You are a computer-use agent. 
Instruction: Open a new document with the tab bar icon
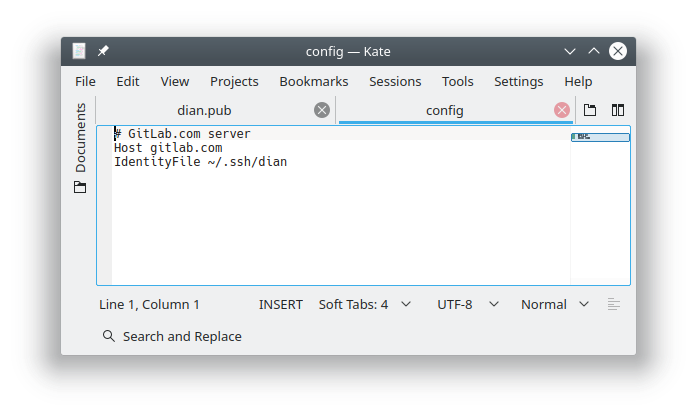(x=590, y=110)
